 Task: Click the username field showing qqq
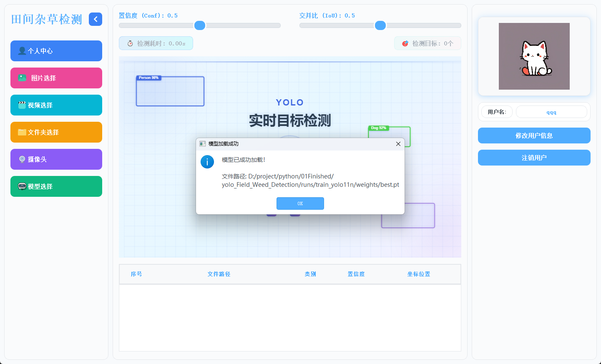coord(551,112)
